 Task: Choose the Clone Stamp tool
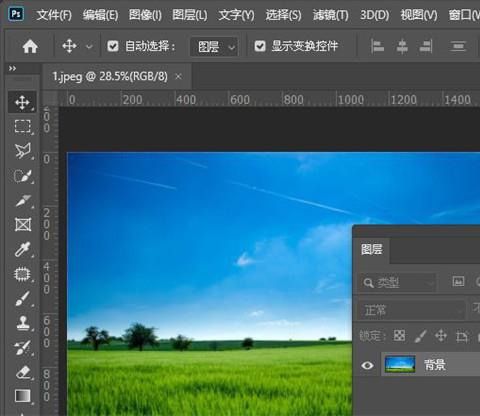click(x=23, y=323)
